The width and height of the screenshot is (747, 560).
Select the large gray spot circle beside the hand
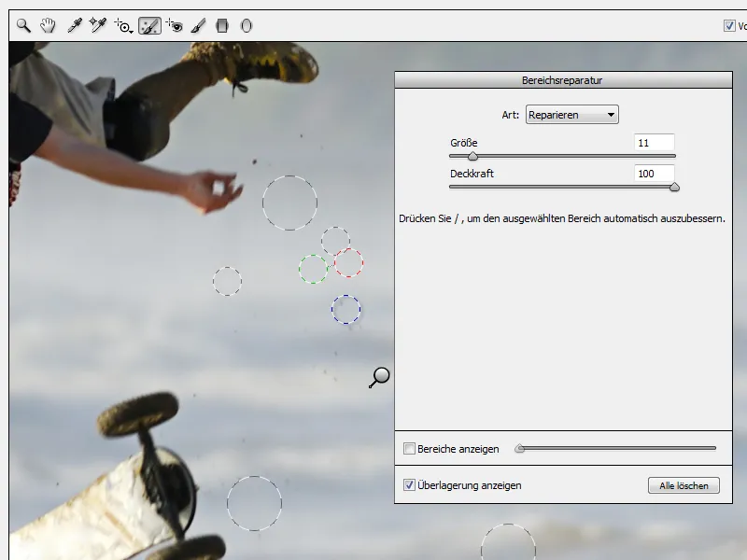tap(289, 203)
